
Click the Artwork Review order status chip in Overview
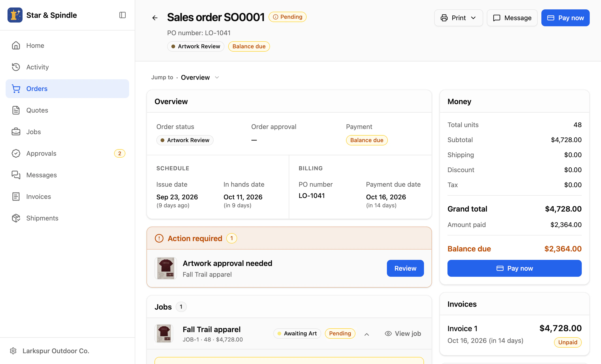coord(185,140)
